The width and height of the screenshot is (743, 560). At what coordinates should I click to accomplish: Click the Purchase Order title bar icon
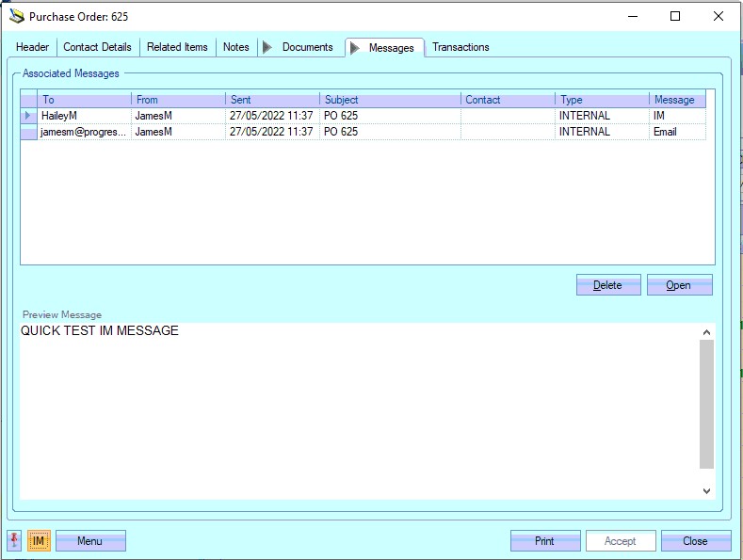[16, 16]
